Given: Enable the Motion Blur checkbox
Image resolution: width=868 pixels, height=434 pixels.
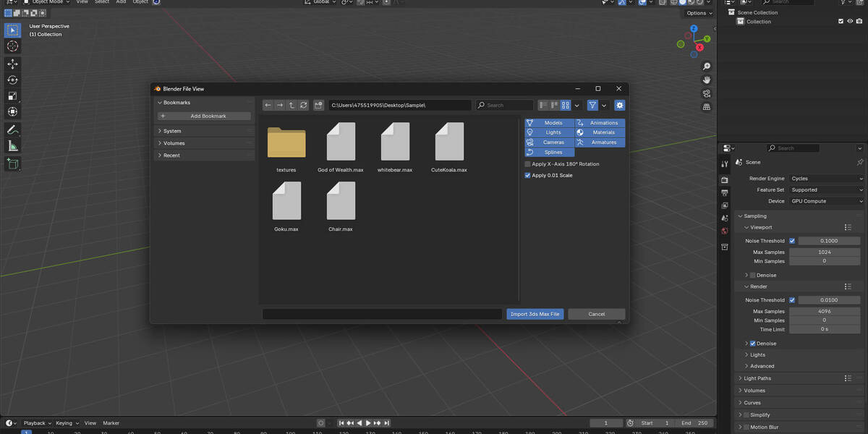Looking at the screenshot, I should (746, 427).
